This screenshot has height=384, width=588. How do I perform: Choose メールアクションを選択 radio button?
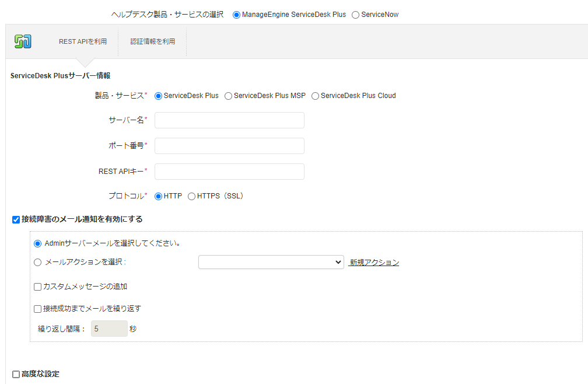click(38, 263)
